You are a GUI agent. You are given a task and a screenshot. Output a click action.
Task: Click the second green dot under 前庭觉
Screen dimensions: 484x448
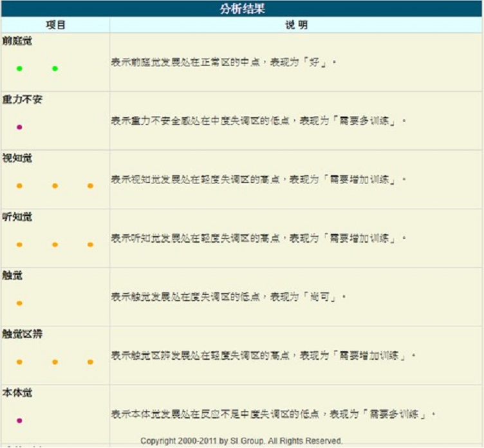pos(55,68)
